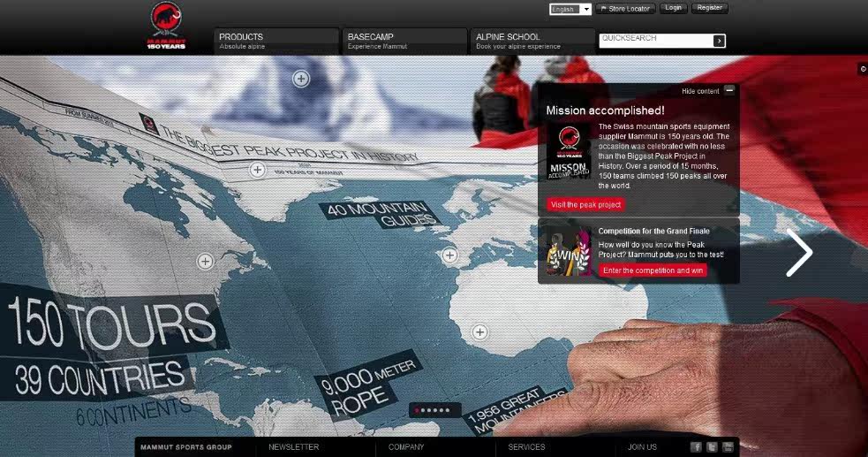Image resolution: width=868 pixels, height=457 pixels.
Task: Select the active red slide indicator dot
Action: 417,410
